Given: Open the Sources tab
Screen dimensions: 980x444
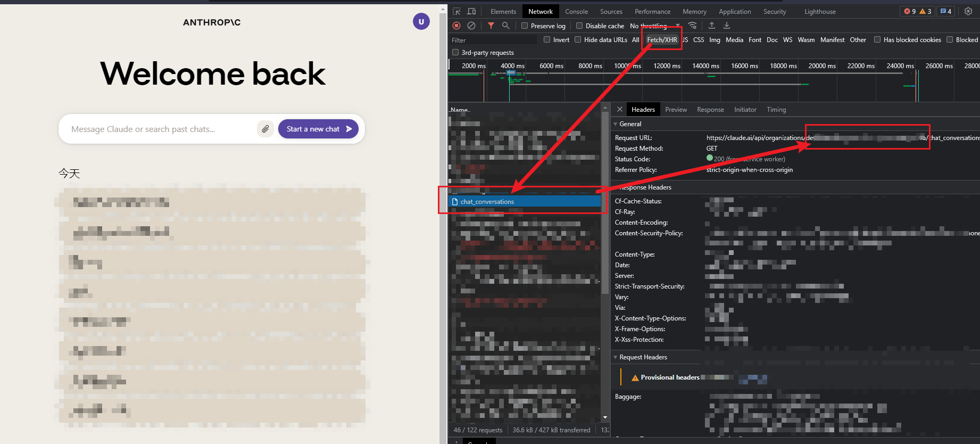Looking at the screenshot, I should 611,11.
